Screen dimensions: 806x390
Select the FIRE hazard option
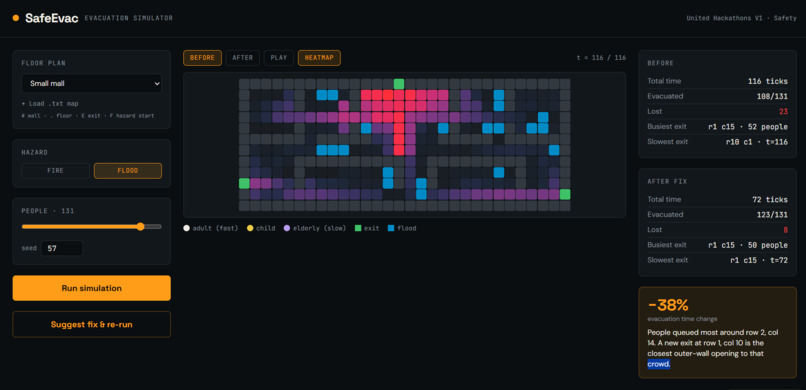tap(56, 171)
